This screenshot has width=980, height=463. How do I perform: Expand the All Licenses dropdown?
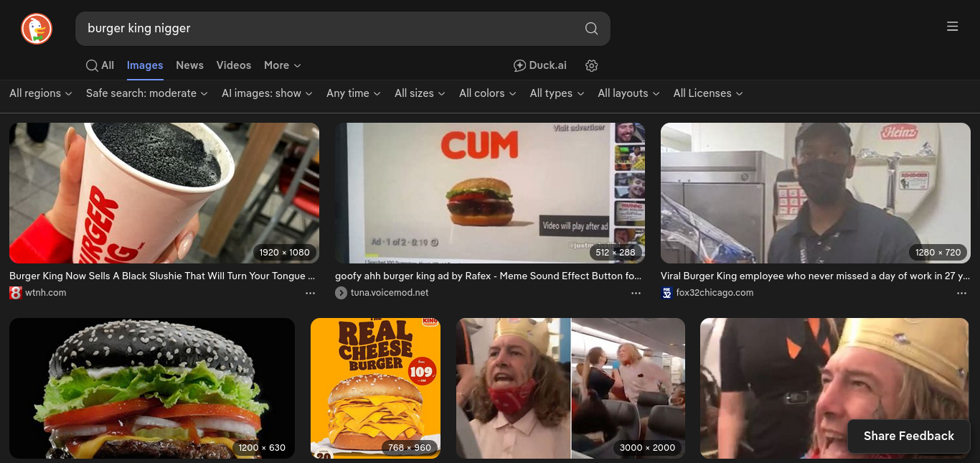707,93
